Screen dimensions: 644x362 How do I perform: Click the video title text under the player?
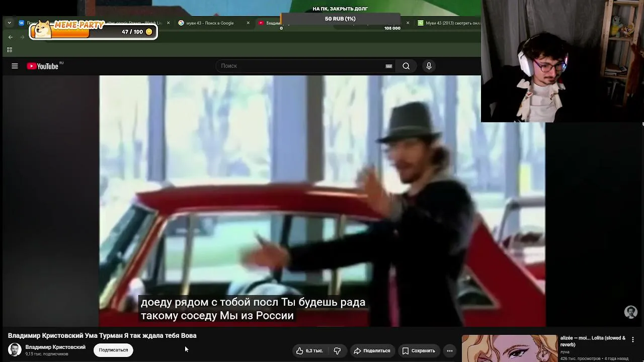tap(102, 335)
